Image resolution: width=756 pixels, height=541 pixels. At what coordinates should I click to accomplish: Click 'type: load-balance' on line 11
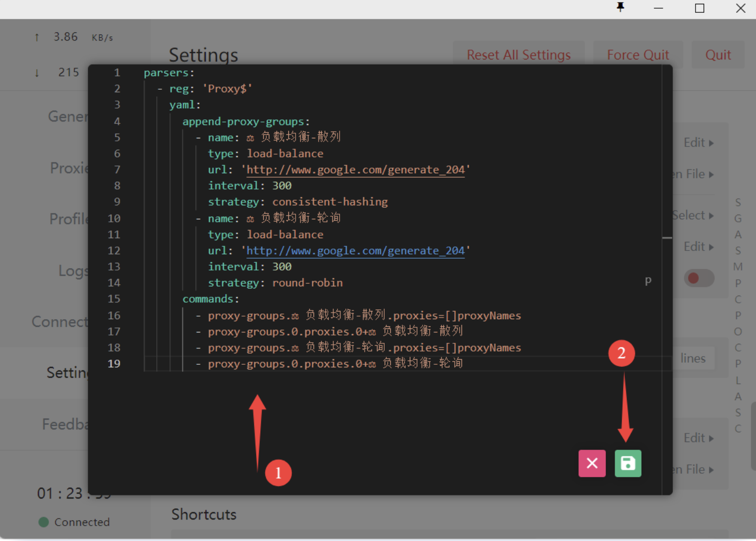[265, 235]
